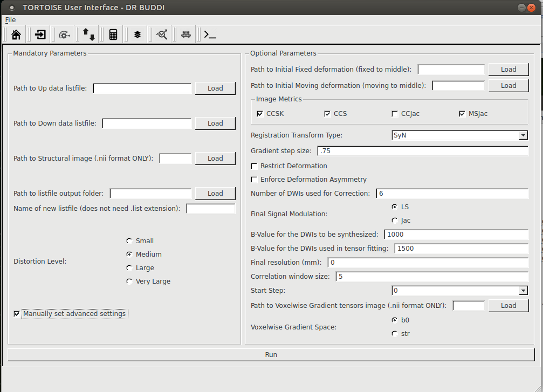
Task: Click the listfile output folder field
Action: point(150,193)
